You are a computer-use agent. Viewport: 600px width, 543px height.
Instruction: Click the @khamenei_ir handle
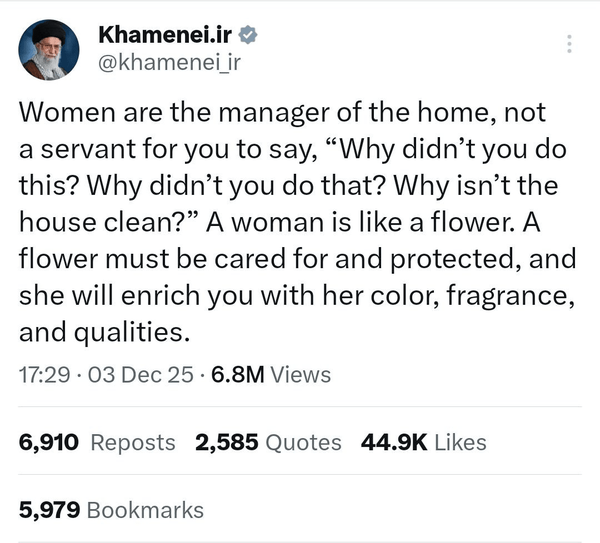pos(170,62)
